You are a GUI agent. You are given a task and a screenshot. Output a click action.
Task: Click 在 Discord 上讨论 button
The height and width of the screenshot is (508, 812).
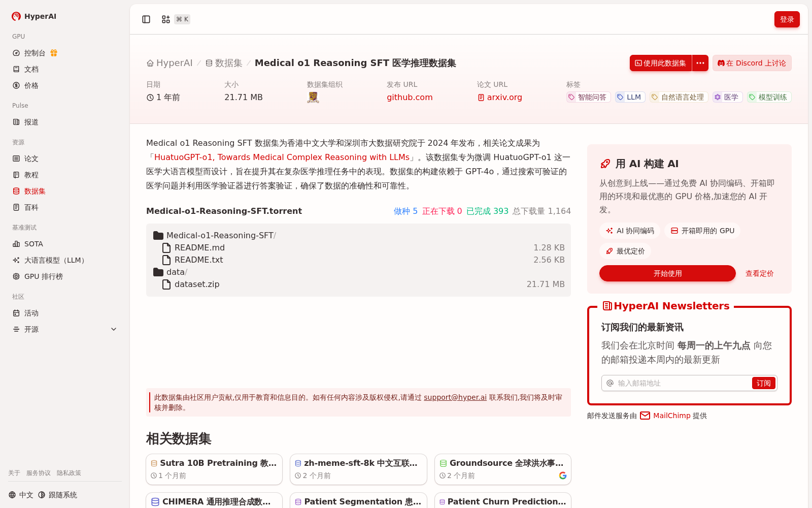(752, 63)
